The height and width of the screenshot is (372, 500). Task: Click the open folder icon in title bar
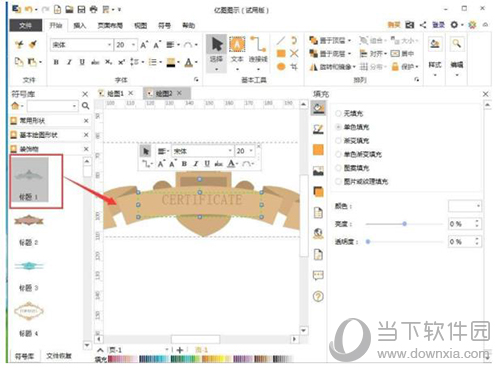(69, 9)
